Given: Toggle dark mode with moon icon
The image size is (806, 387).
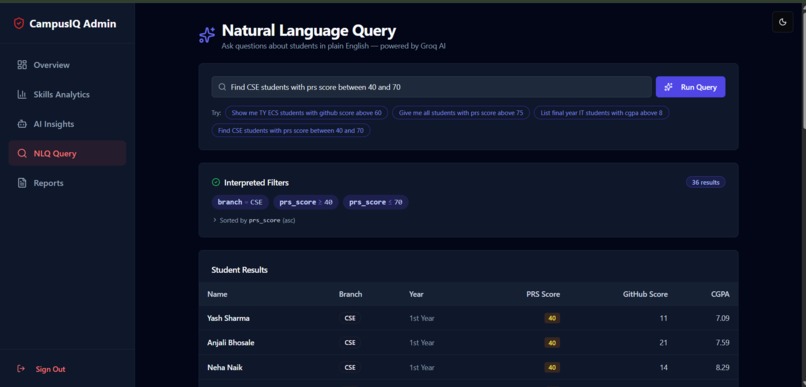Looking at the screenshot, I should pos(783,22).
